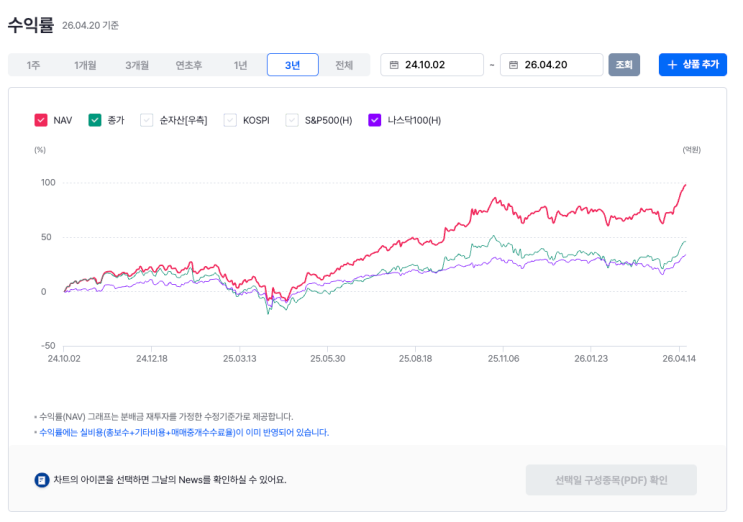This screenshot has height=522, width=743.
Task: Click plus icon on 상품 추가 button
Action: [672, 65]
